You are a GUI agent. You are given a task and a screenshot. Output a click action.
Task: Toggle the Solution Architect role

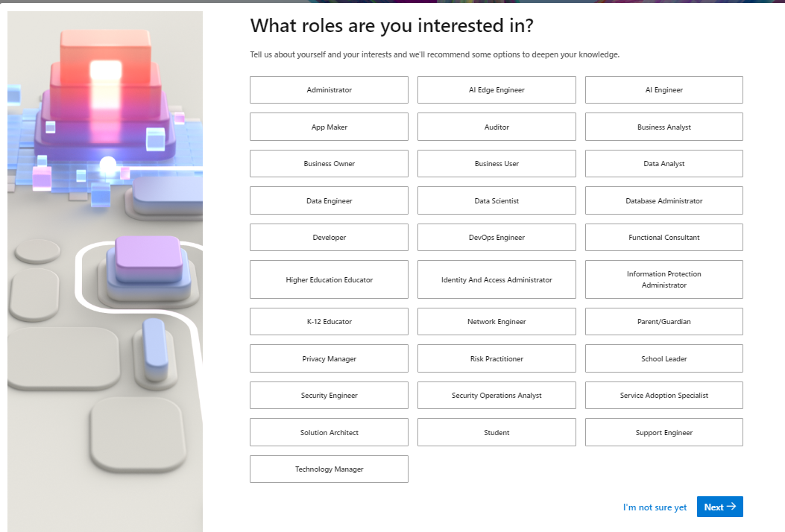tap(329, 432)
